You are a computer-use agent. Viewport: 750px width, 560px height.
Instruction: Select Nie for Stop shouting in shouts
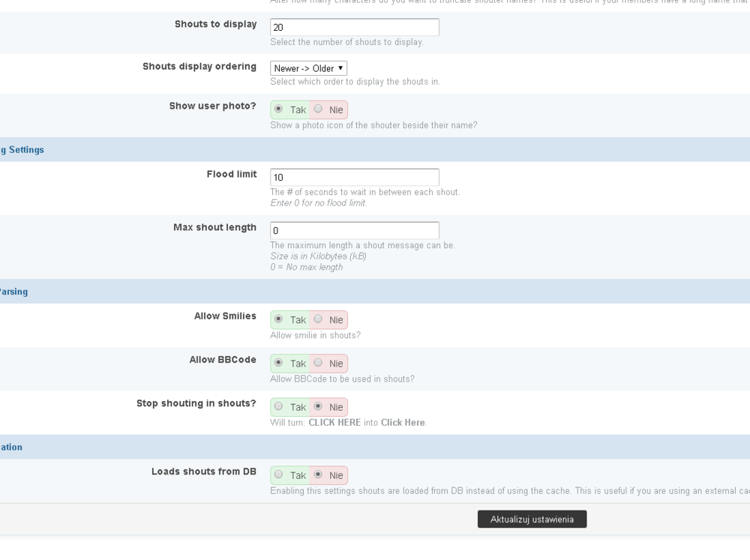319,406
